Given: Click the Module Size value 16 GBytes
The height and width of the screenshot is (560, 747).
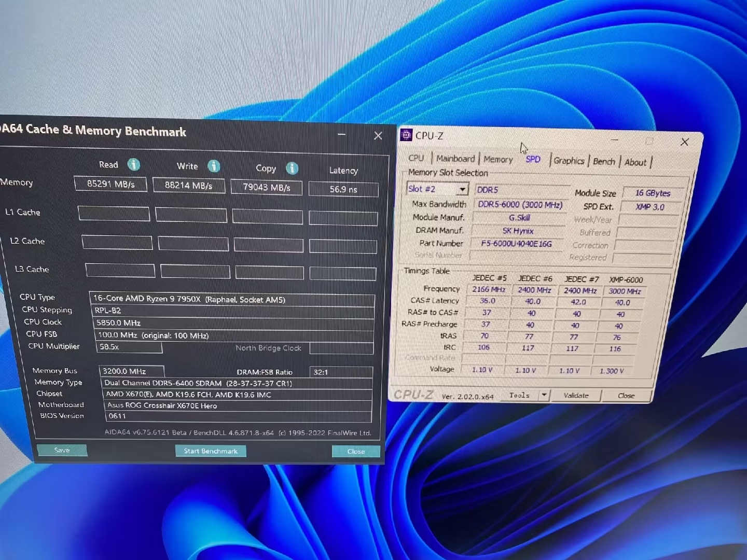Looking at the screenshot, I should click(x=653, y=193).
